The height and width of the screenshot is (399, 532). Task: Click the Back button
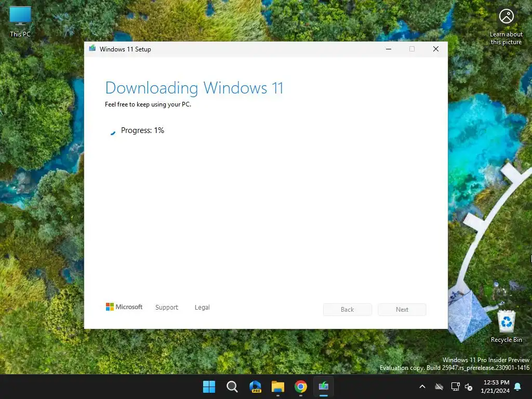348,310
